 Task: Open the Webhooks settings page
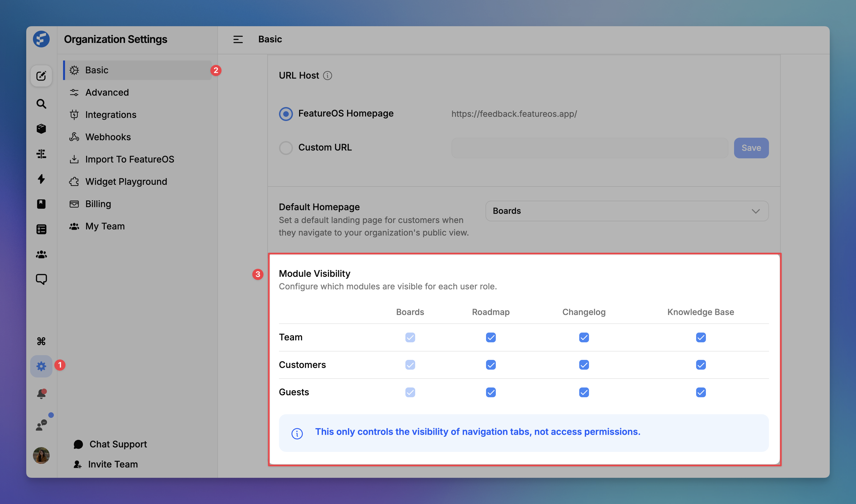[x=138, y=137]
